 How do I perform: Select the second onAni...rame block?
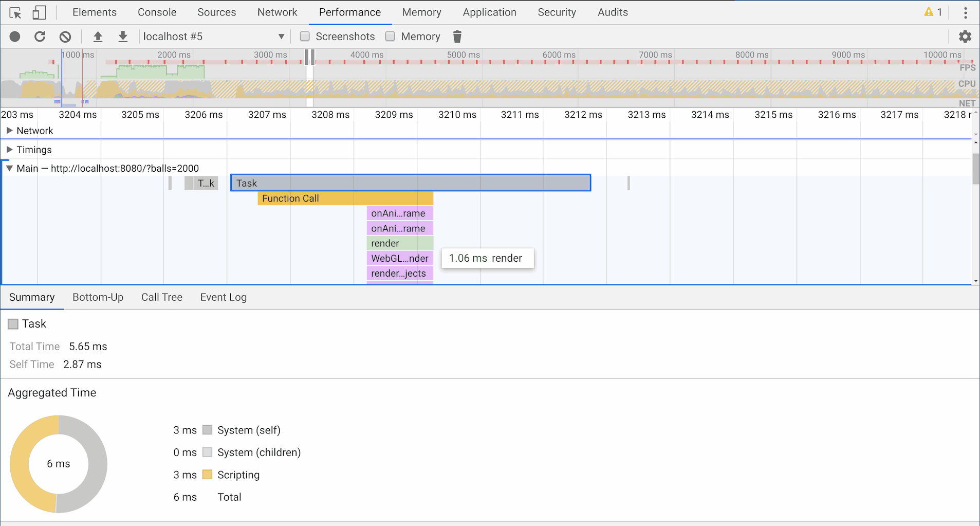tap(400, 228)
